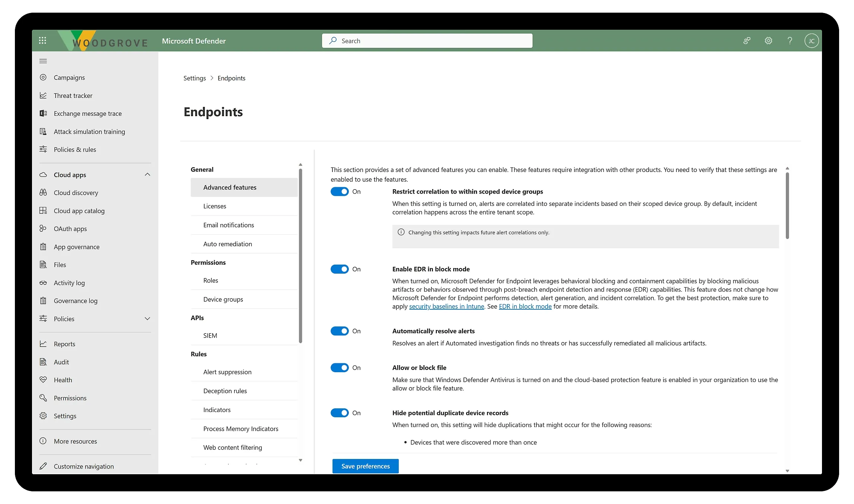
Task: Open the EDR in block mode link
Action: click(525, 306)
